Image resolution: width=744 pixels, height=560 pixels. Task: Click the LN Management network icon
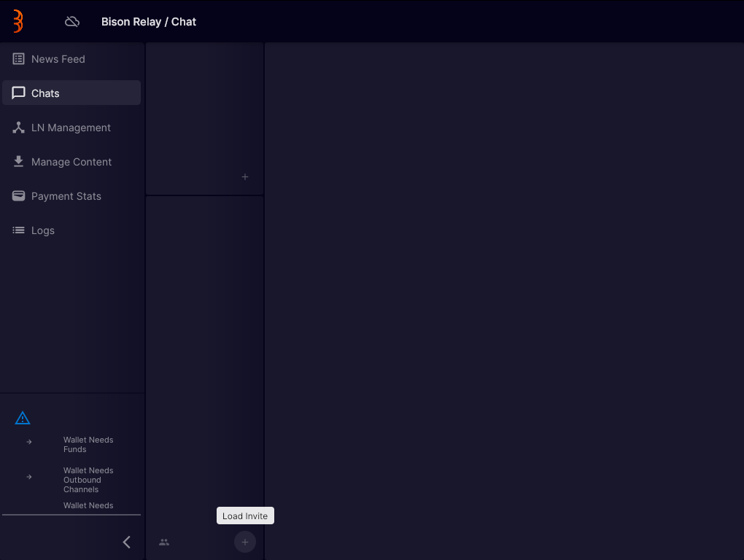point(18,128)
